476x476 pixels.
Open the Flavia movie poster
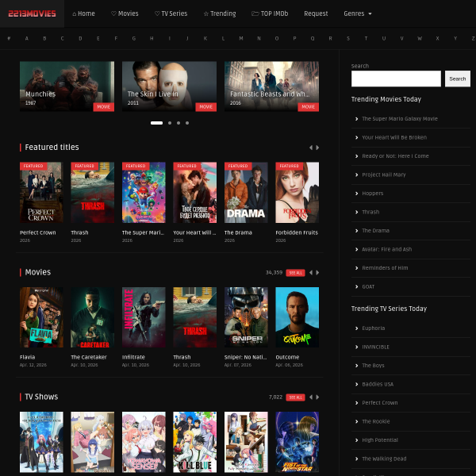(41, 317)
